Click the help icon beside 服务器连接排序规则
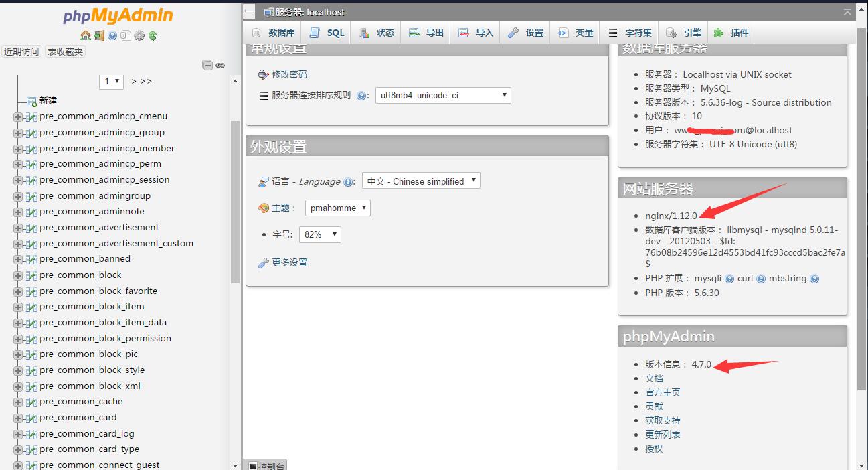The image size is (868, 470). (x=362, y=96)
